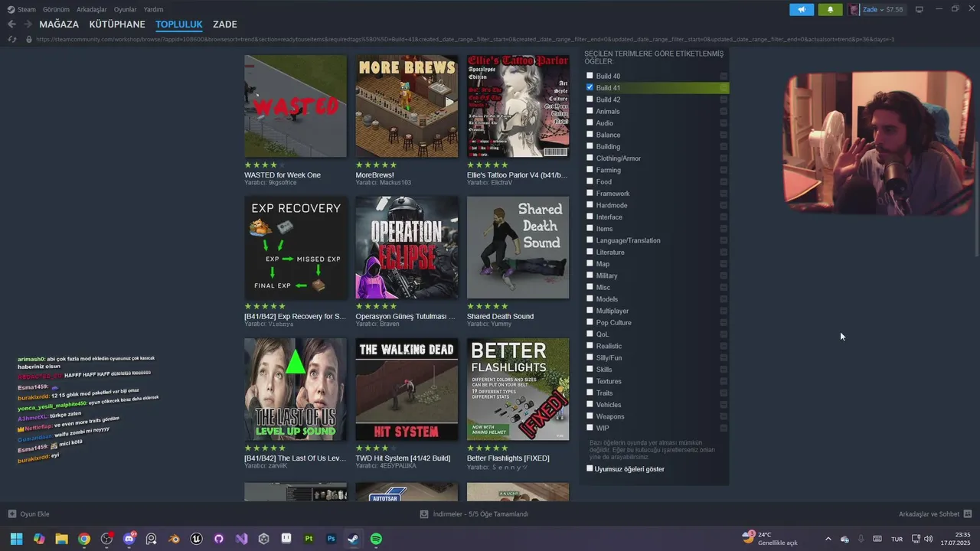Enable the Weapons tag filter
Viewport: 980px width, 551px height.
(590, 416)
